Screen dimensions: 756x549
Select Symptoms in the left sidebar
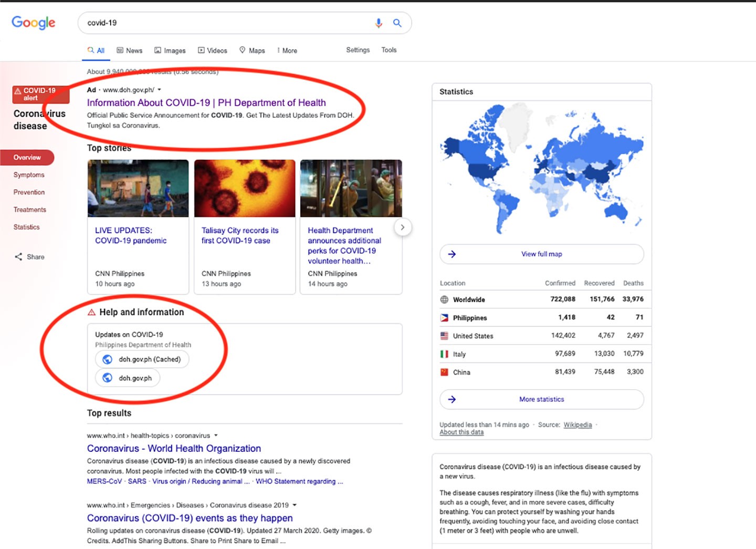coord(29,175)
